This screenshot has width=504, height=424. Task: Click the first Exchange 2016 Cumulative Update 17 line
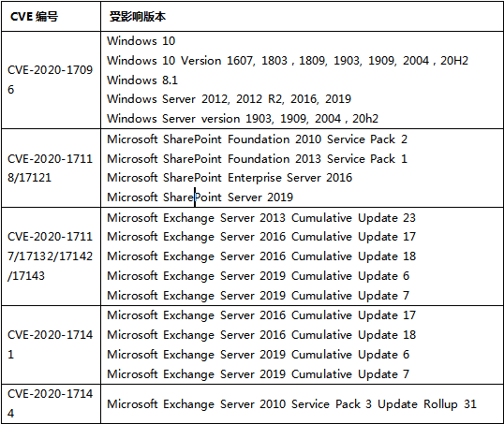[261, 237]
